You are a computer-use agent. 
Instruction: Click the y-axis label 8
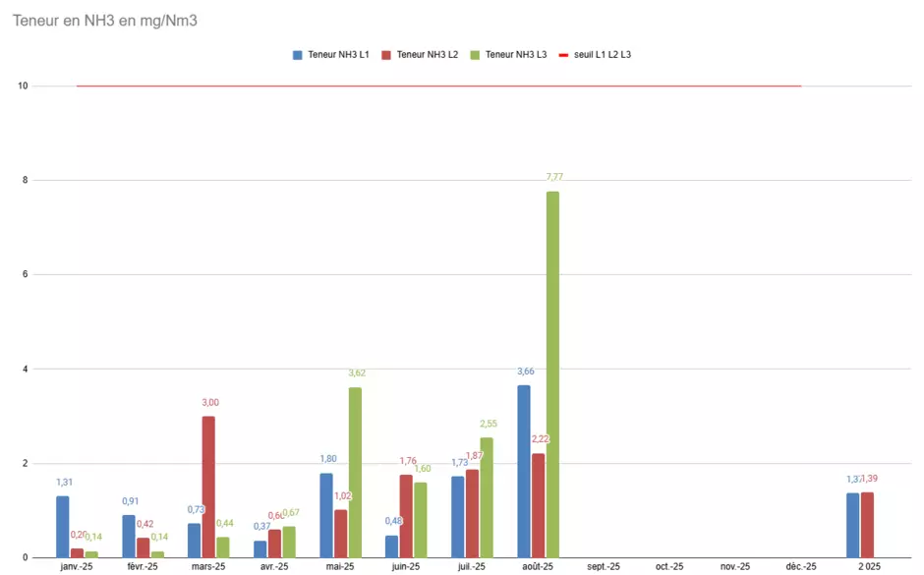[22, 181]
